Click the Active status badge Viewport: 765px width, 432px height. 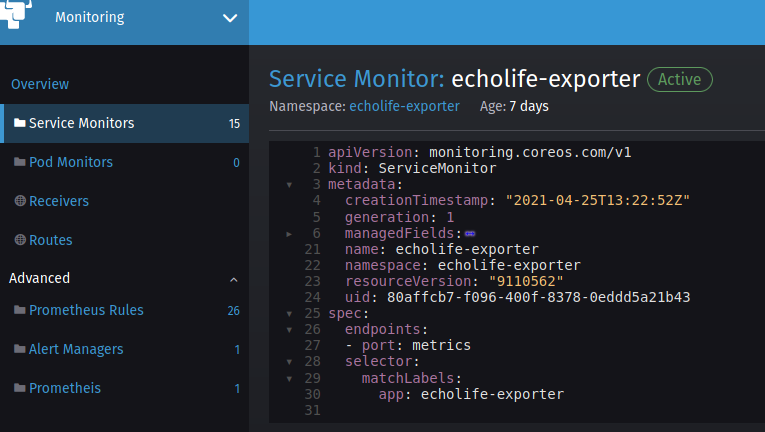click(680, 80)
